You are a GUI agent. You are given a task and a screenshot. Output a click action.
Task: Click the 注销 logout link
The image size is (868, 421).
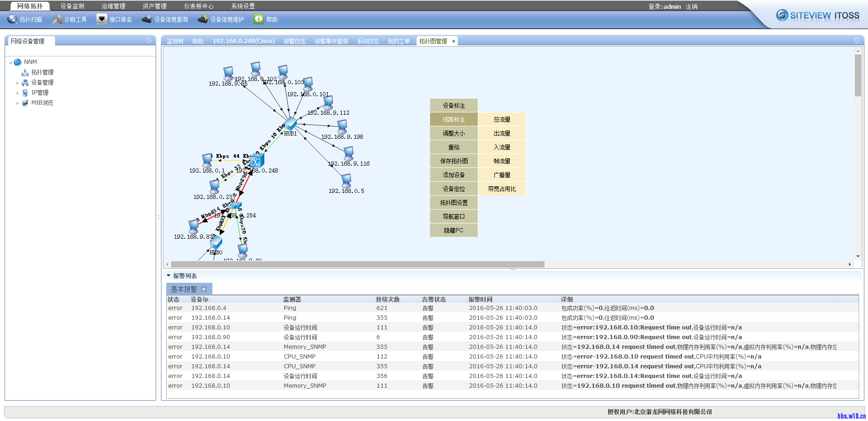point(691,6)
